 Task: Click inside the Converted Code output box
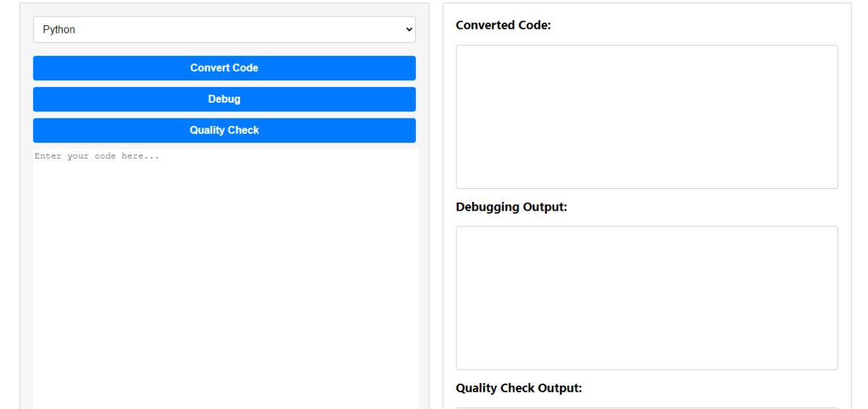[x=647, y=117]
